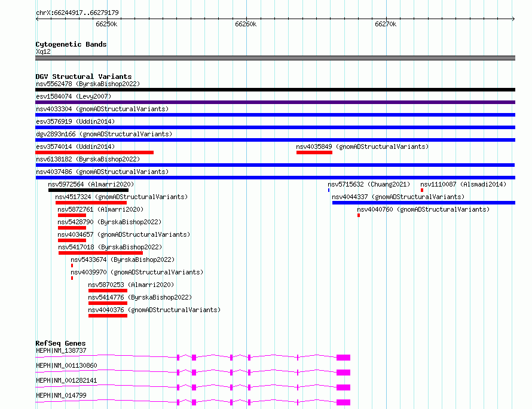Click the Xq12 band label
The height and width of the screenshot is (409, 532).
(x=43, y=51)
